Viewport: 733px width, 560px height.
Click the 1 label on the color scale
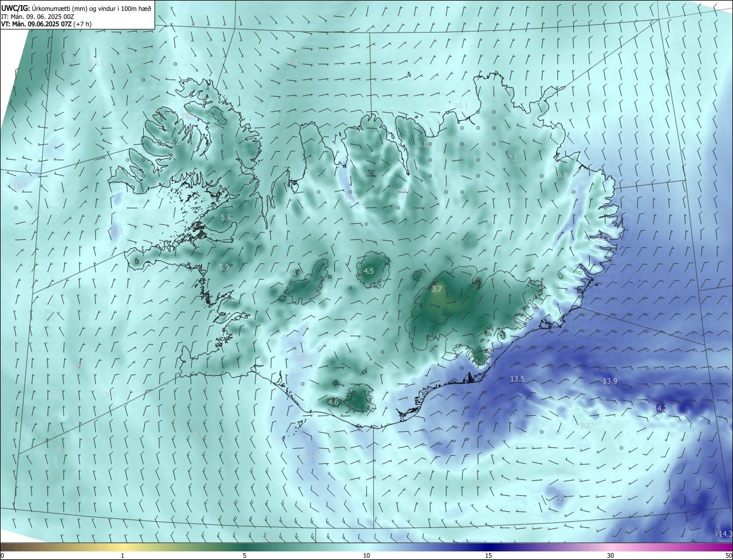point(123,555)
